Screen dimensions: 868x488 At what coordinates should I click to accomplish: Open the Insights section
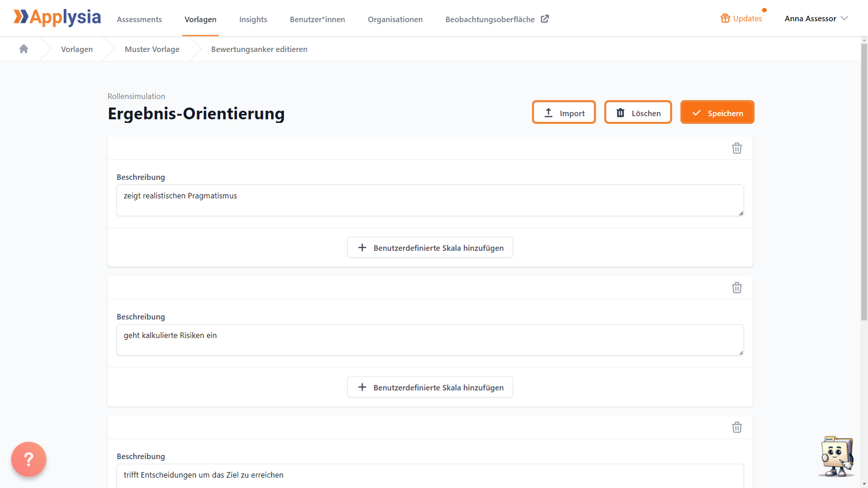(x=253, y=19)
